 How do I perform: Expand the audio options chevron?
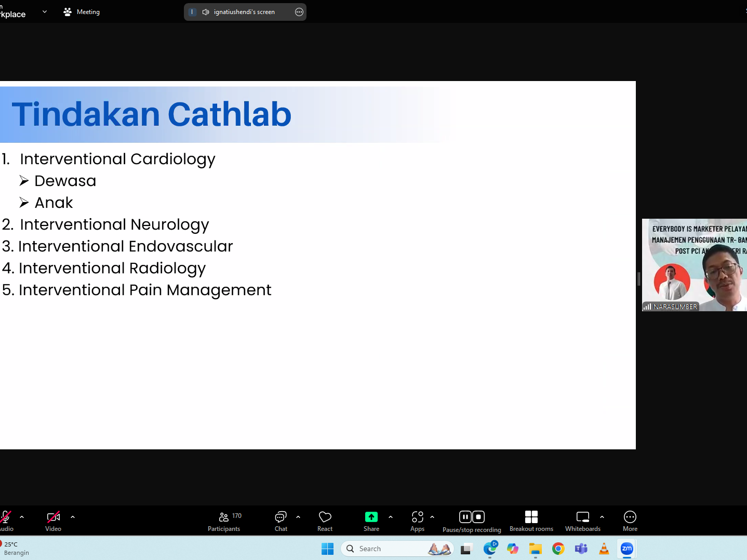click(22, 517)
